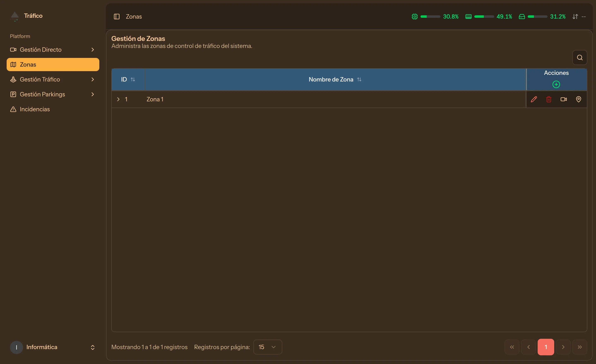Go to previous page button

[x=529, y=347]
